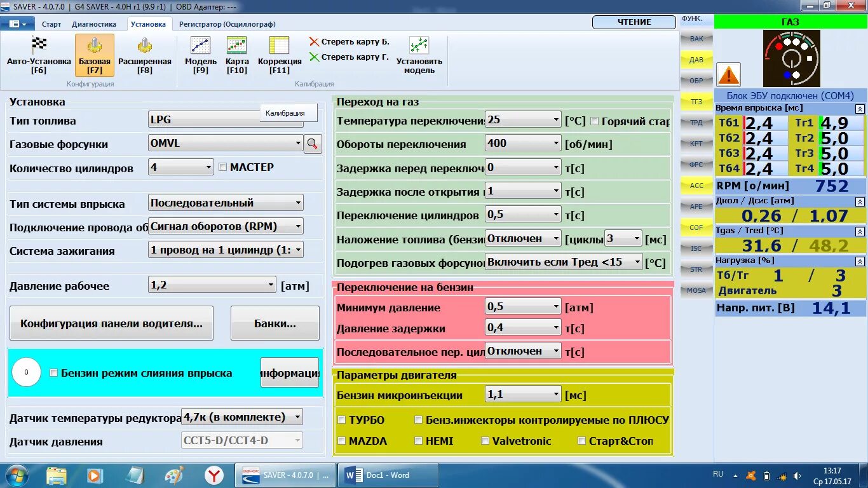Enable the Старт&Стоп checkbox
This screenshot has height=488, width=868.
click(x=582, y=441)
